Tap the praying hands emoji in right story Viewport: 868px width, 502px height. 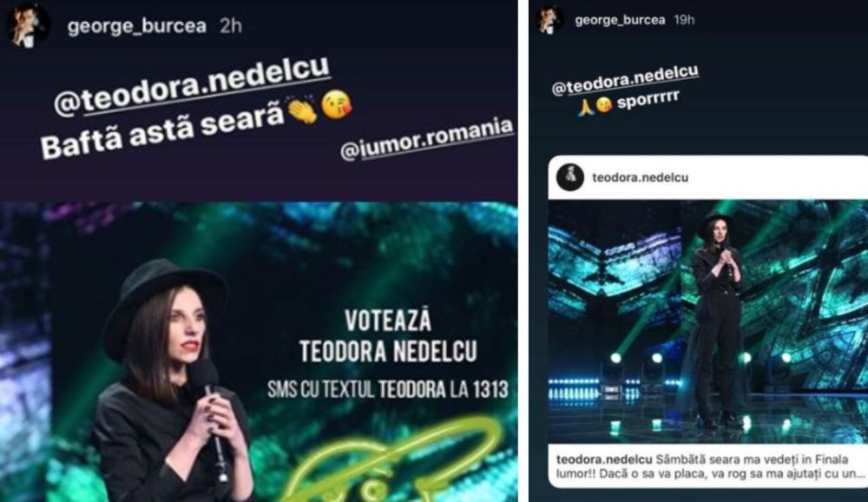(586, 106)
